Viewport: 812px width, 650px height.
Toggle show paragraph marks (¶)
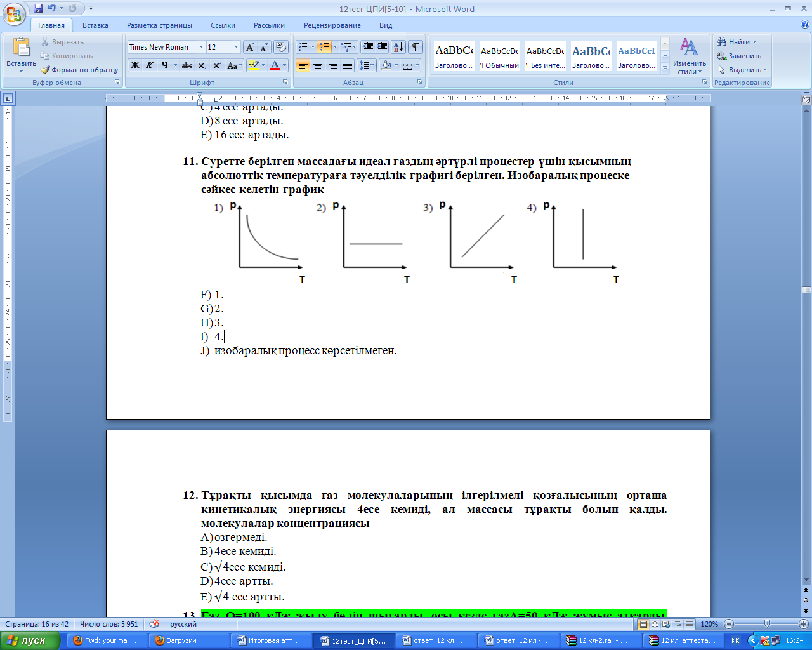point(416,47)
